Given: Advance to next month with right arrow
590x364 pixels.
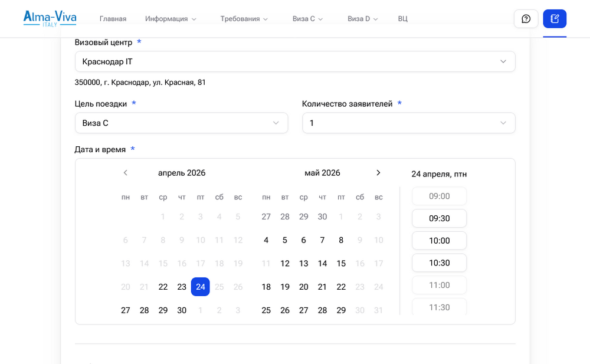Looking at the screenshot, I should pos(378,173).
